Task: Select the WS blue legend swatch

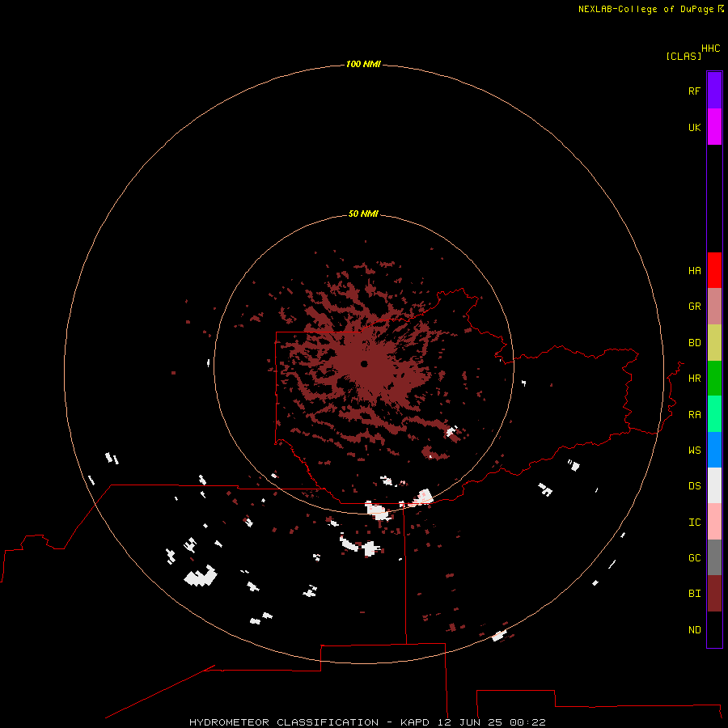Action: coord(714,450)
